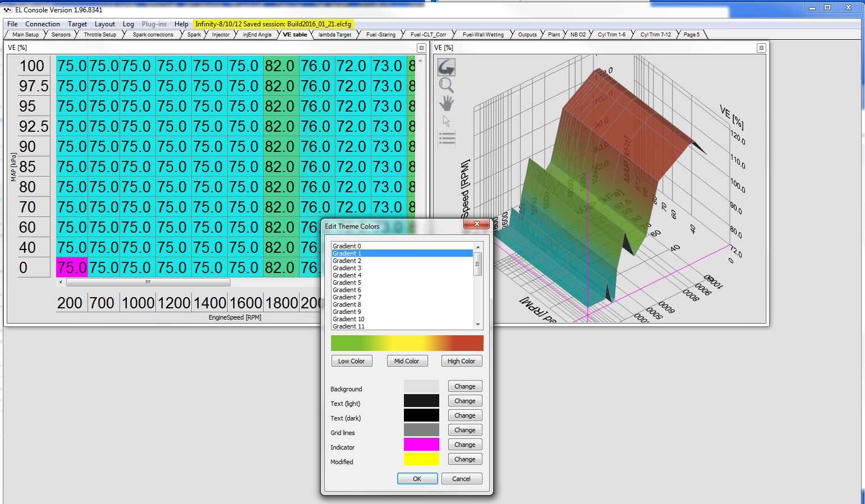
Task: Open the Connection menu
Action: (x=43, y=24)
